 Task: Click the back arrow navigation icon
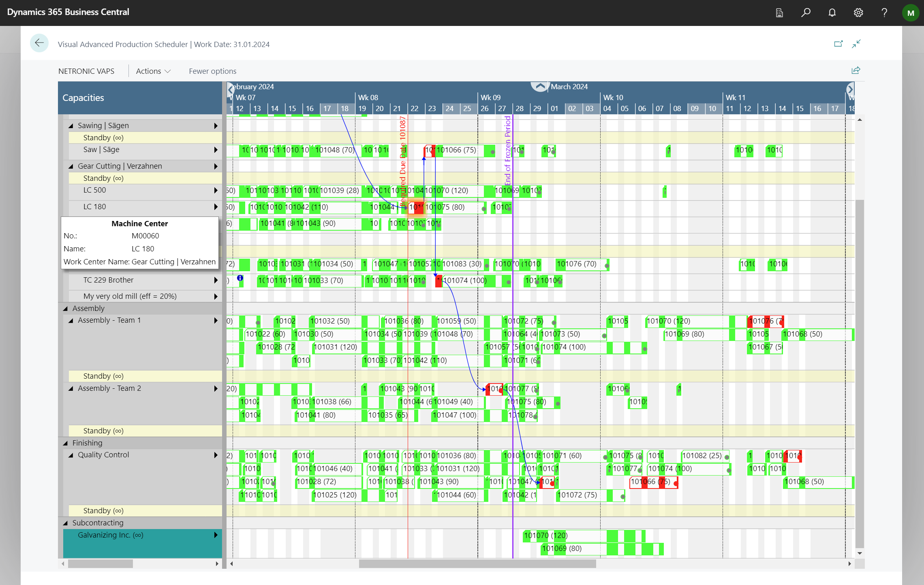pos(39,43)
